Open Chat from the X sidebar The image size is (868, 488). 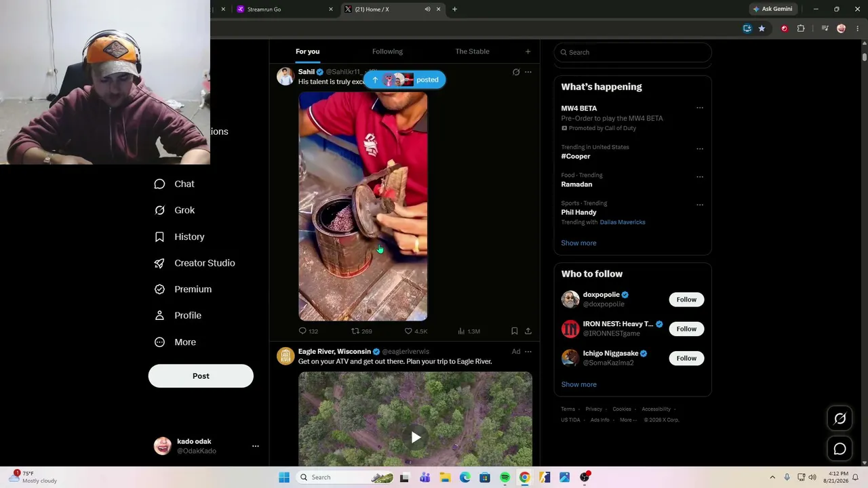(174, 184)
